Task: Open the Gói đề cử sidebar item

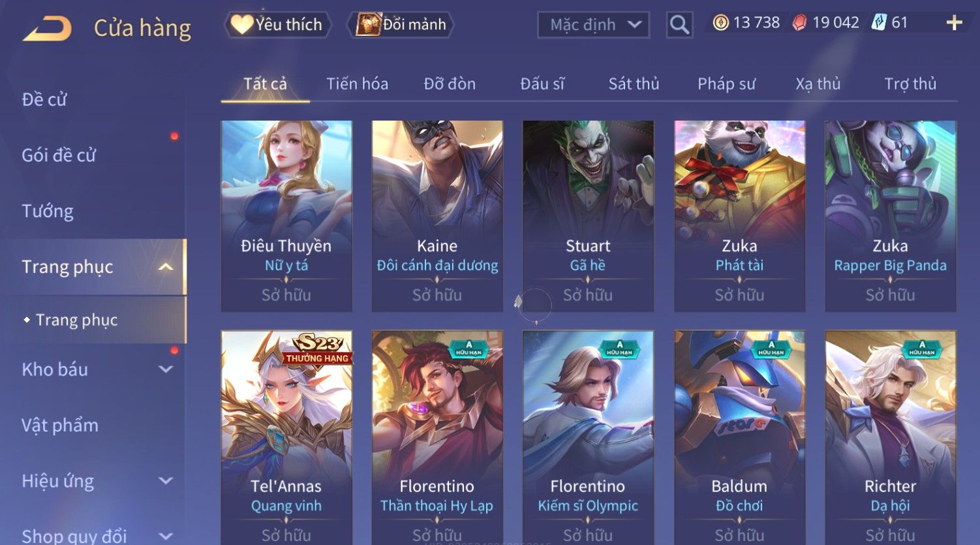Action: pos(59,155)
